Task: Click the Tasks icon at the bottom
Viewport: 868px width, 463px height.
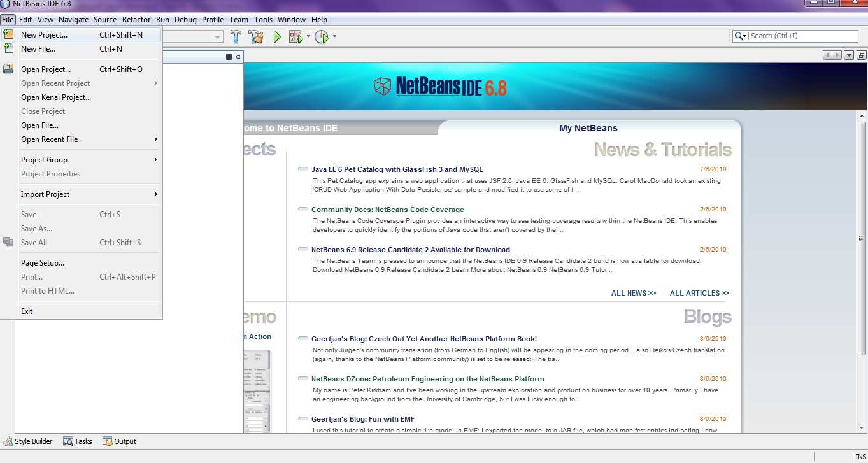Action: tap(68, 441)
